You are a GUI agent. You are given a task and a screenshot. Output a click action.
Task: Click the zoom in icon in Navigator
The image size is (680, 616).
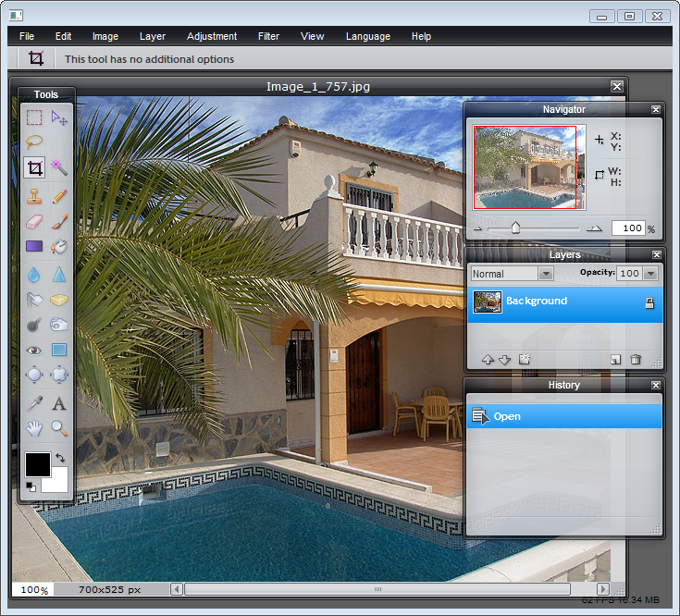coord(594,228)
